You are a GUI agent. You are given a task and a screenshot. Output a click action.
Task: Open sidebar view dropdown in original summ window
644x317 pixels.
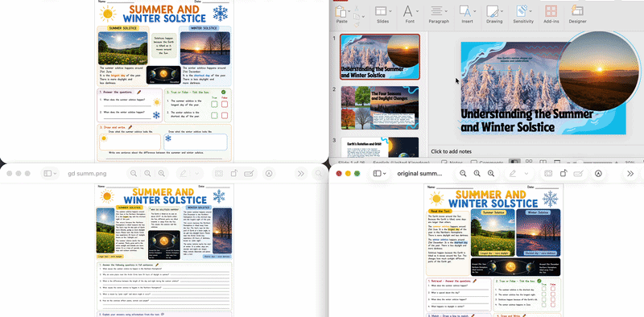(x=385, y=174)
